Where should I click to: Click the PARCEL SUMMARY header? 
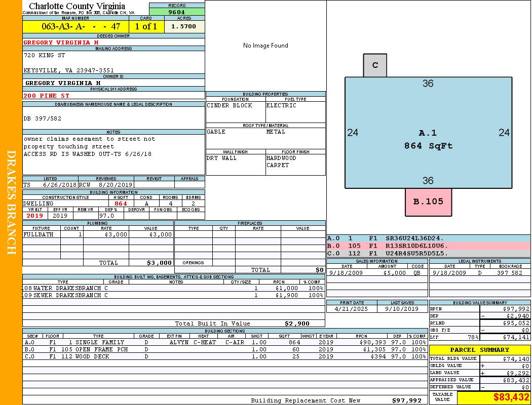480,350
